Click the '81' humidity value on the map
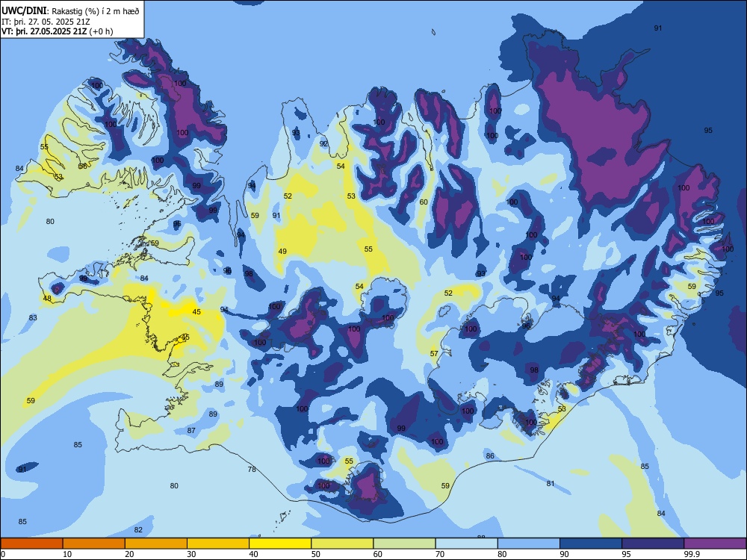 551,483
